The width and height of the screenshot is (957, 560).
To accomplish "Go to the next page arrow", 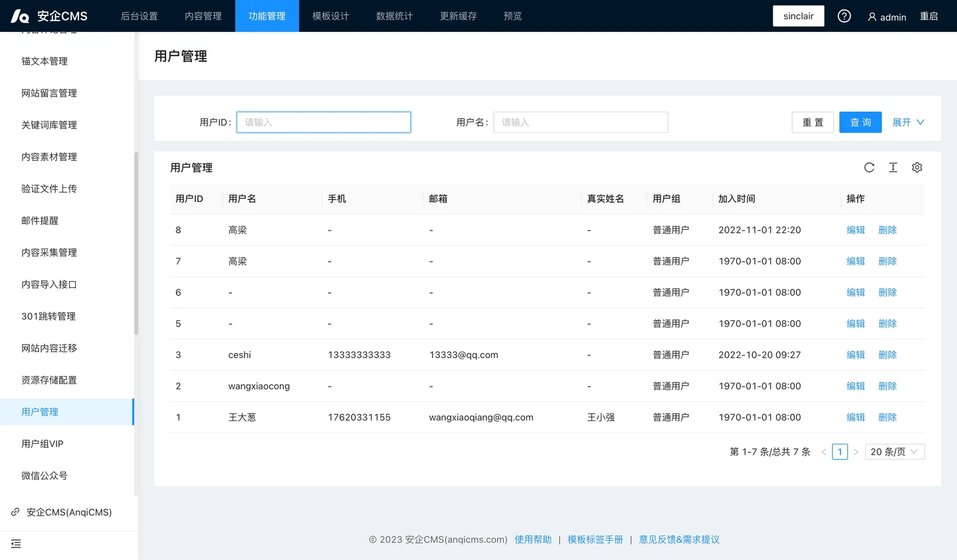I will coord(856,452).
